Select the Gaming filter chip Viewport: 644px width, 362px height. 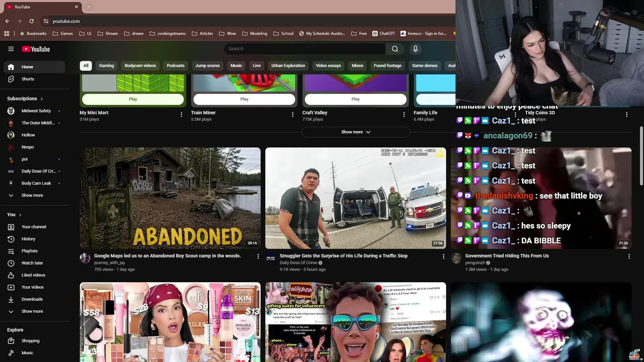point(106,65)
